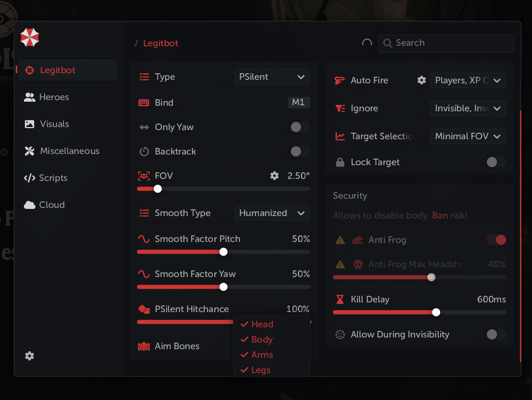Click the Kill Delay hourglass icon

tap(340, 299)
